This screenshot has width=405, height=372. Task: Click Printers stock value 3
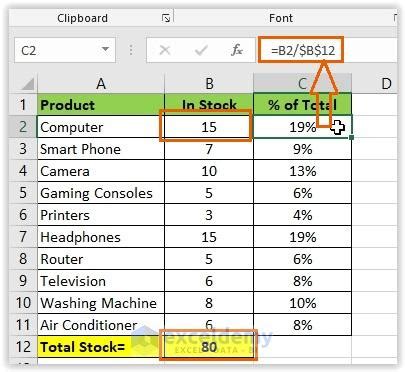pos(209,215)
